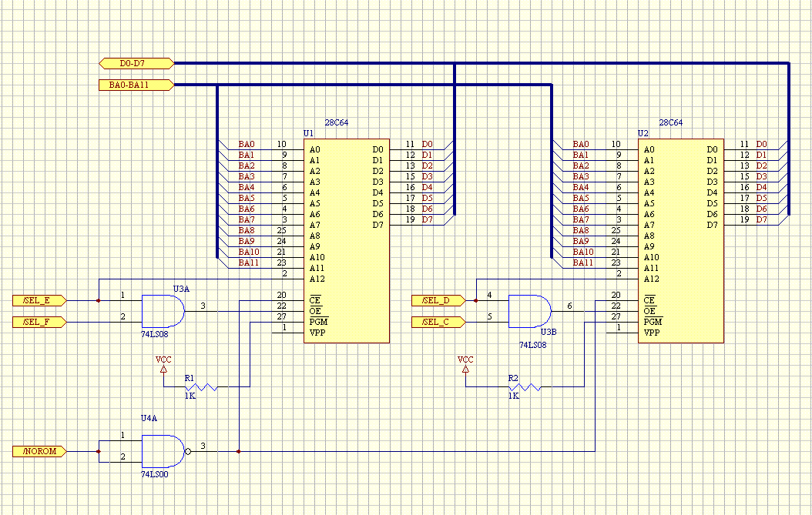Click the /SEL_F input port

[x=39, y=322]
